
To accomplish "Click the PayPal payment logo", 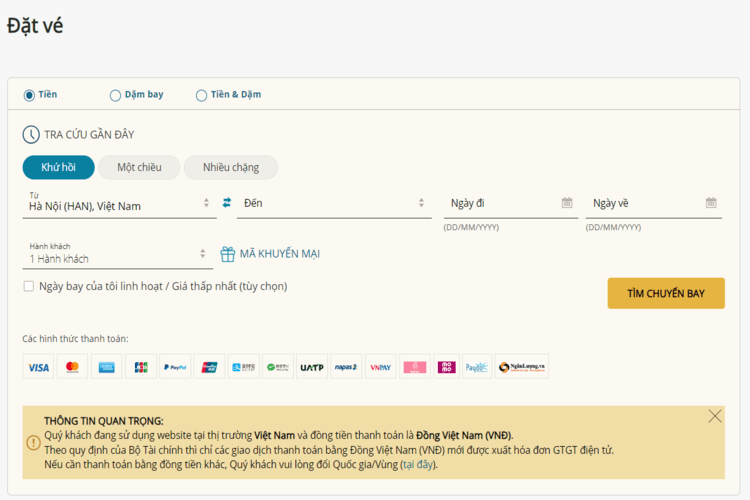I will coord(175,367).
